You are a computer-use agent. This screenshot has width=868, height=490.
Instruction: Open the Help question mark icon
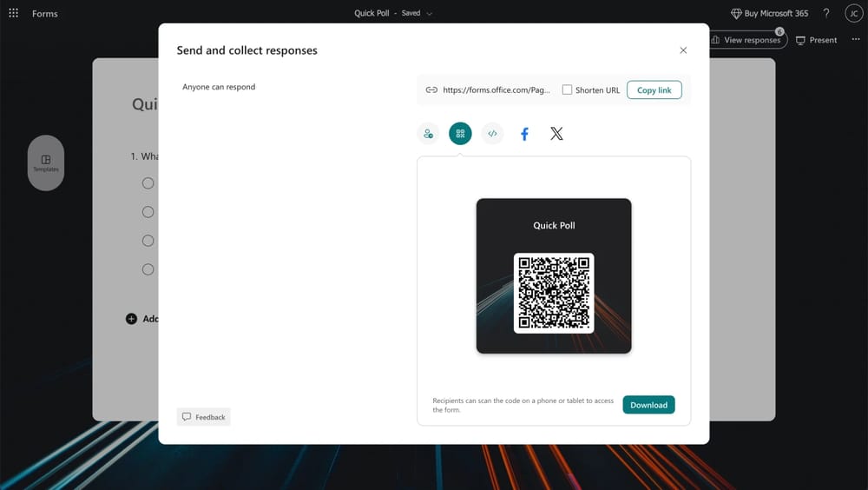826,13
